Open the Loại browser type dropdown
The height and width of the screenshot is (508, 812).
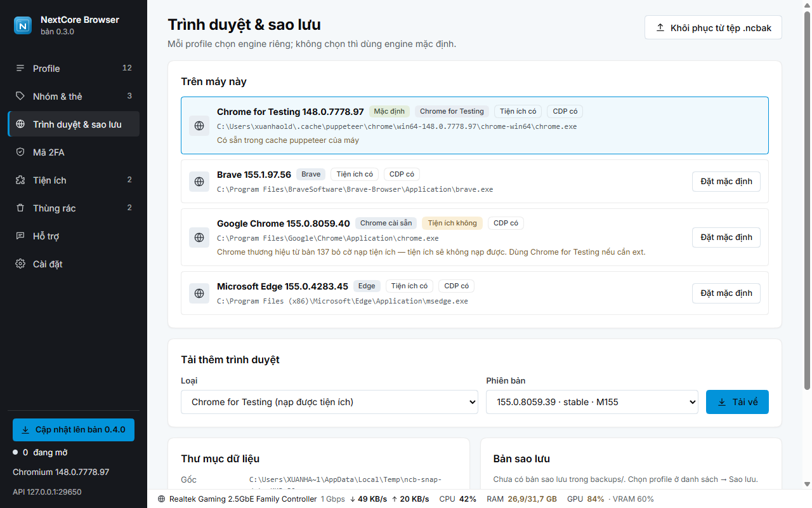tap(329, 402)
